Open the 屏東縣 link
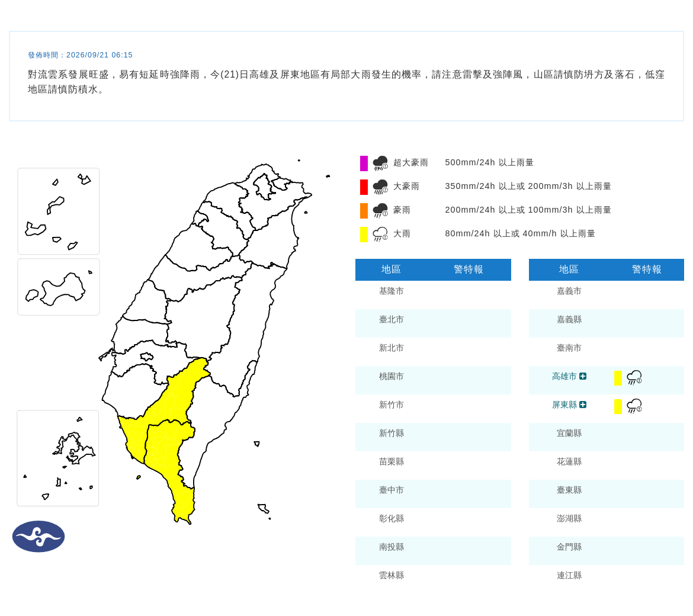 (564, 405)
